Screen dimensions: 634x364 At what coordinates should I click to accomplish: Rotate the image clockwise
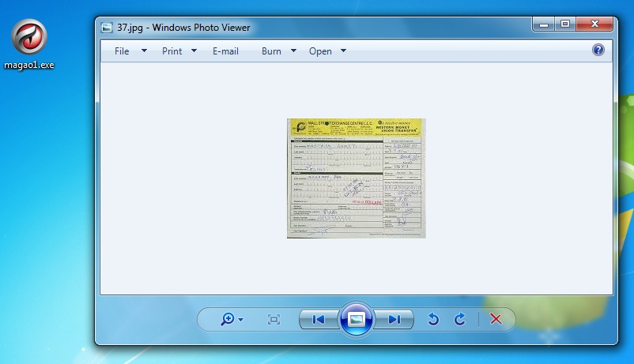(x=460, y=320)
